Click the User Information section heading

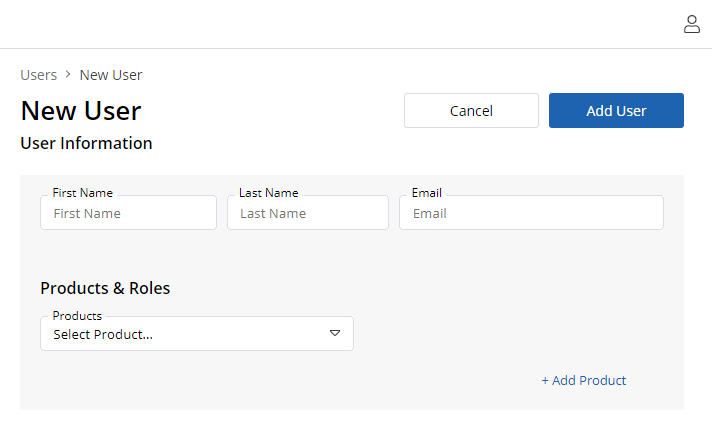(x=86, y=143)
